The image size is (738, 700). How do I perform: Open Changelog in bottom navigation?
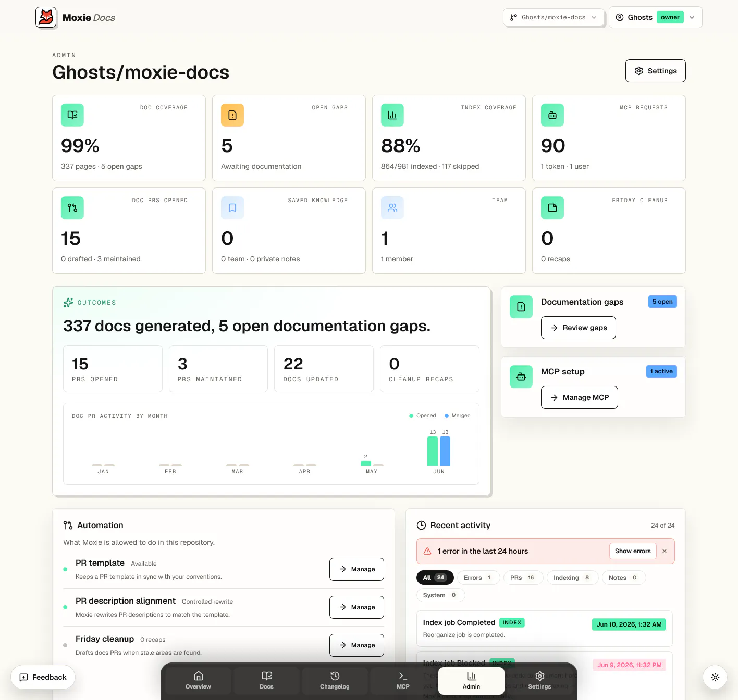335,680
